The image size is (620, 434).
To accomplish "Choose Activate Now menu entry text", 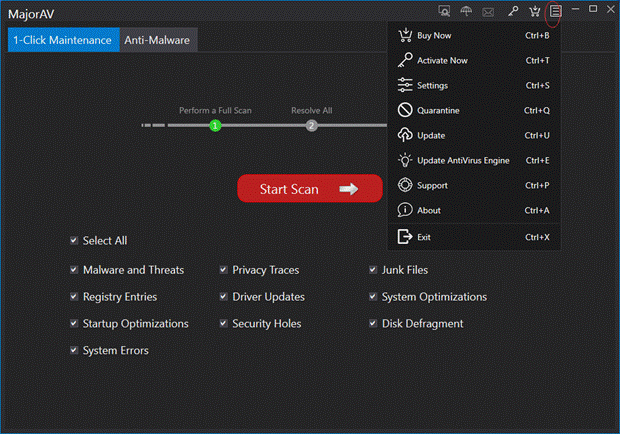I will [442, 60].
